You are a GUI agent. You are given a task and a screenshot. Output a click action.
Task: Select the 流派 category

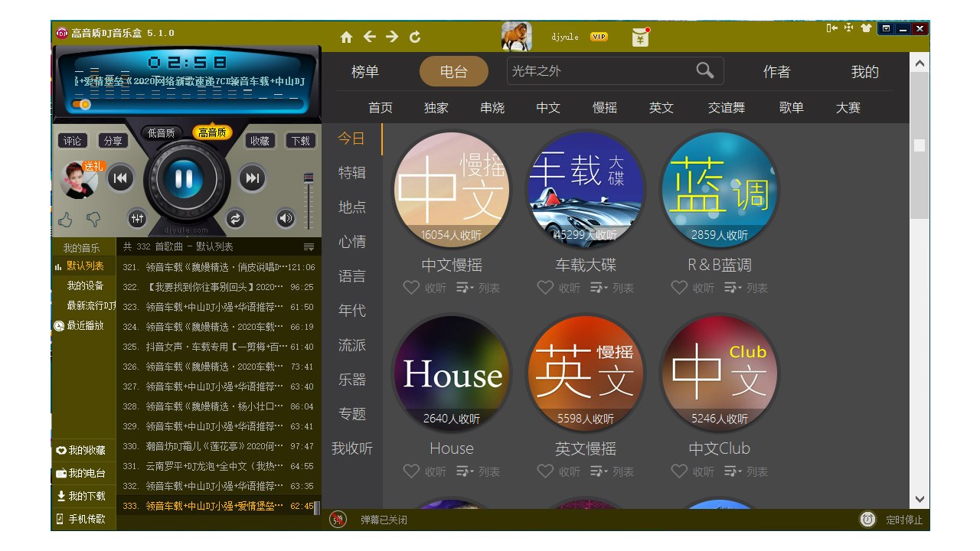coord(352,345)
